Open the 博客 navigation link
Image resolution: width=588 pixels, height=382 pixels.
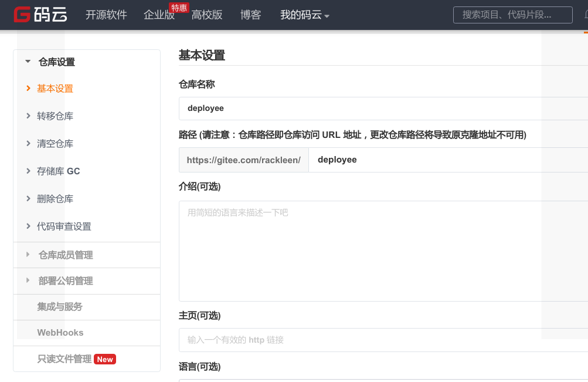coord(250,15)
